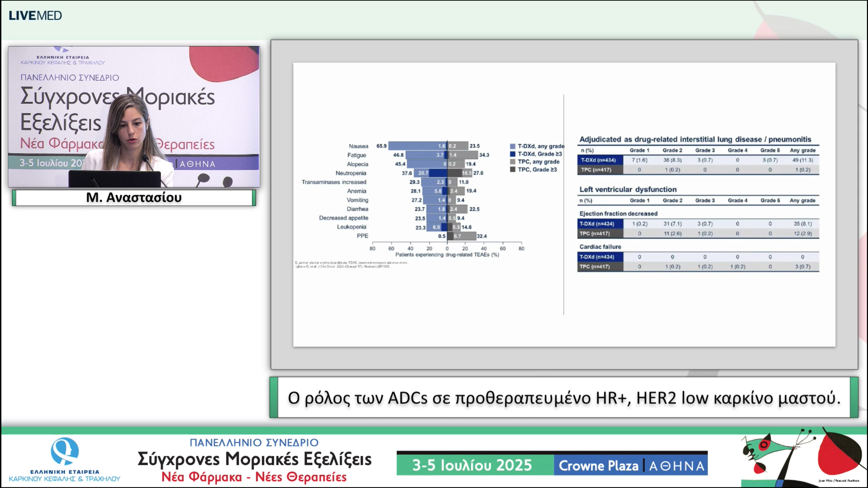The height and width of the screenshot is (488, 868).
Task: Click the TPC Grade ≥3 legend swatch
Action: (x=513, y=170)
